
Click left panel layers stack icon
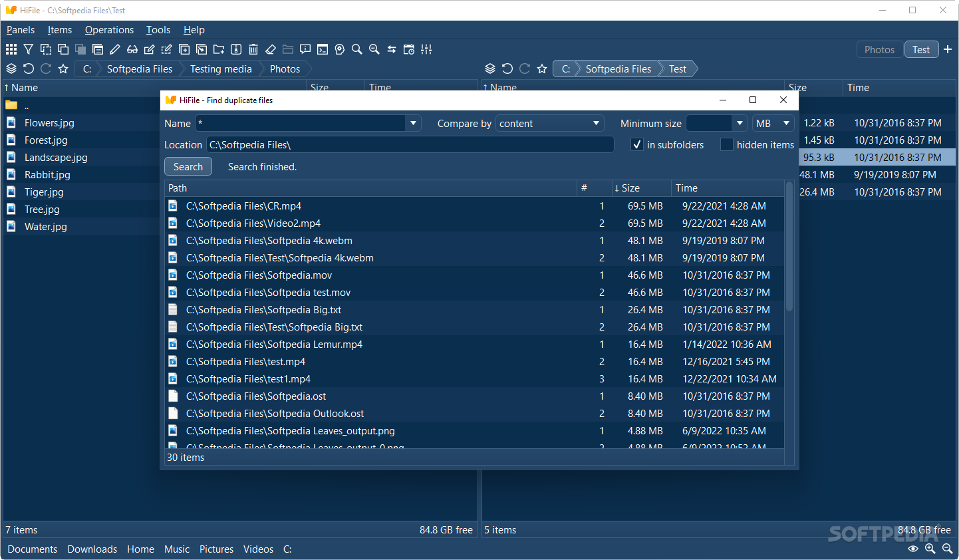pos(11,69)
